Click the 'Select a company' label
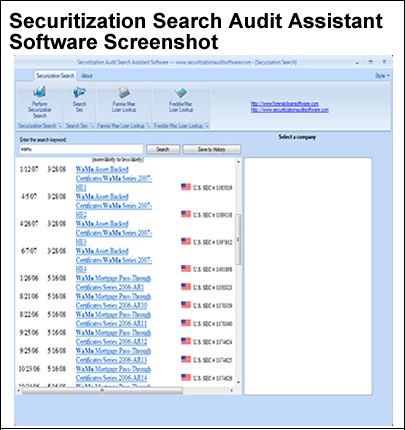Screen dimensions: 405x430 pyautogui.click(x=297, y=137)
